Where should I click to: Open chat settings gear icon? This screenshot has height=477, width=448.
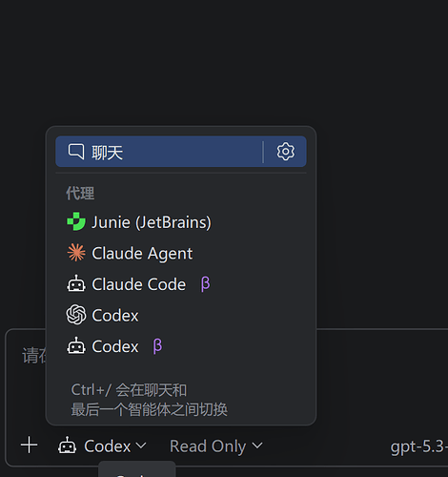[285, 152]
